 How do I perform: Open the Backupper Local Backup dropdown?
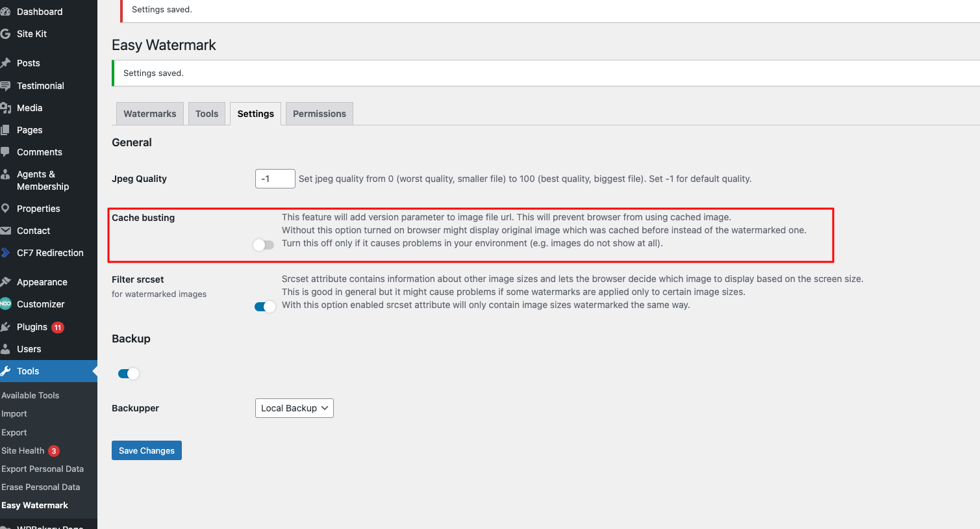(x=294, y=408)
